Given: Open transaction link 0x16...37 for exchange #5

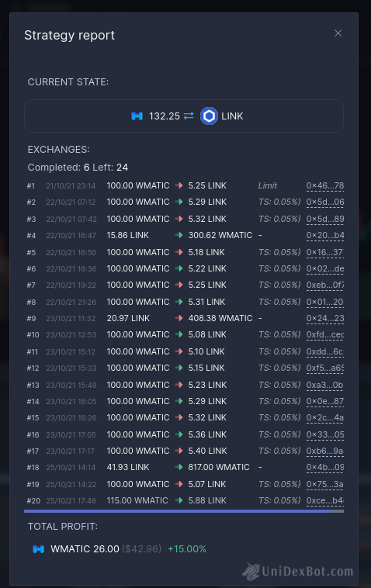Looking at the screenshot, I should pos(325,252).
